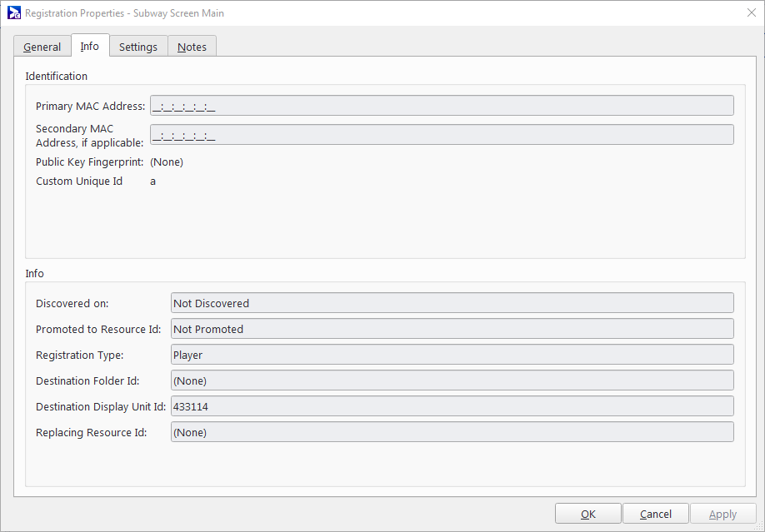Screen dimensions: 765x532
Task: Click the application icon in the title bar
Action: click(13, 13)
